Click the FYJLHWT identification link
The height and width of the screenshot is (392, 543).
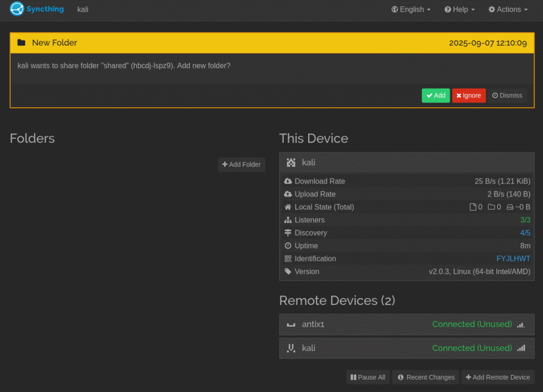coord(513,259)
